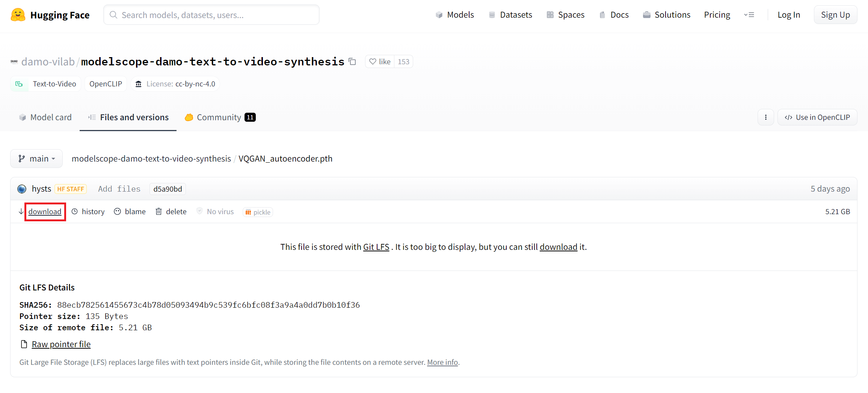The height and width of the screenshot is (393, 868).
Task: Click the delete file link
Action: [176, 212]
